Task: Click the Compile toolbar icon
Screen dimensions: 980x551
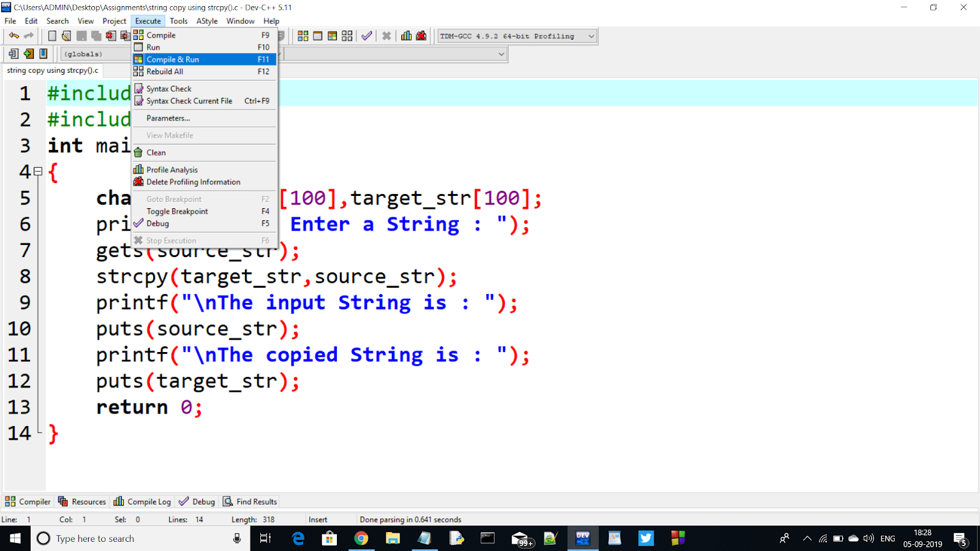Action: (x=303, y=36)
